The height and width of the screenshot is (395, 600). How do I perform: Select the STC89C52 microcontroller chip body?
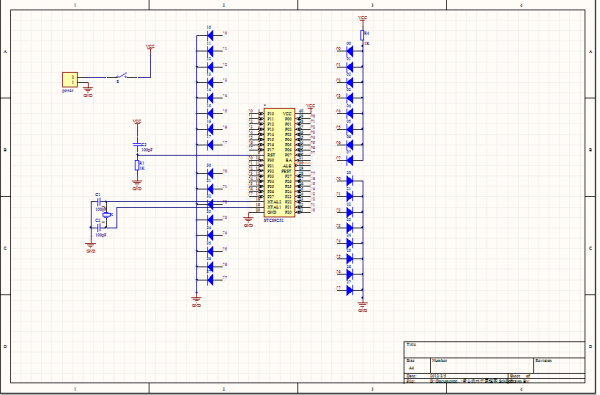tap(279, 163)
